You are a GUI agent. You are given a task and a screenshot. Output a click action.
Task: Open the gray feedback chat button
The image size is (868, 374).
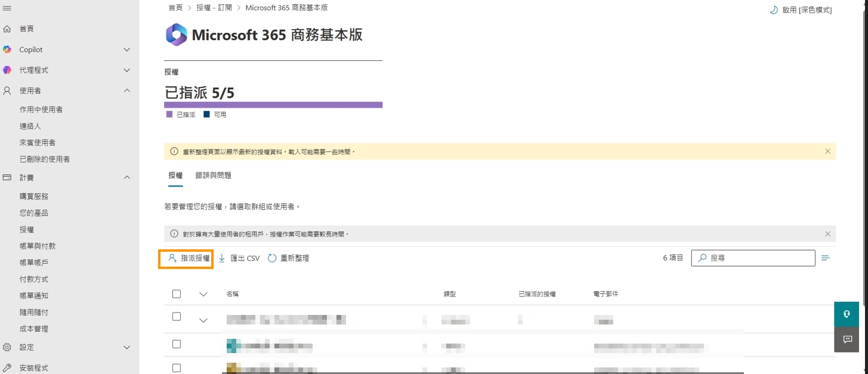pyautogui.click(x=847, y=339)
